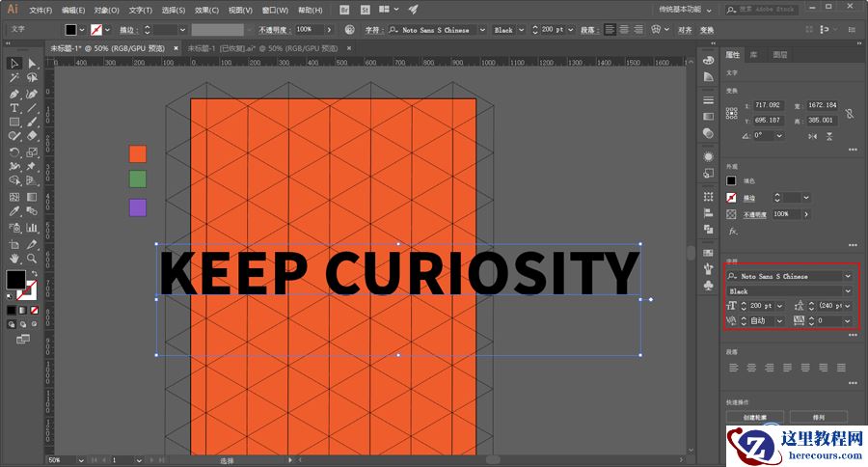Click the 变换 link in control bar

point(707,30)
